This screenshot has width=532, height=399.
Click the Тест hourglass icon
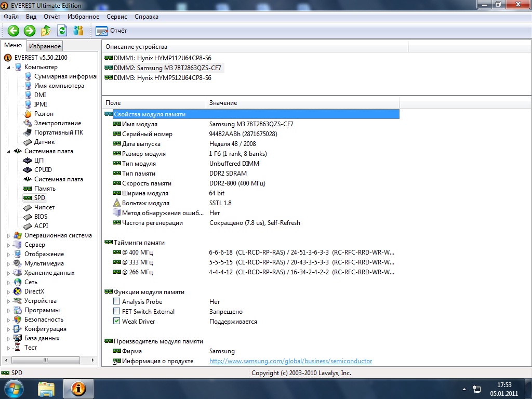click(18, 348)
